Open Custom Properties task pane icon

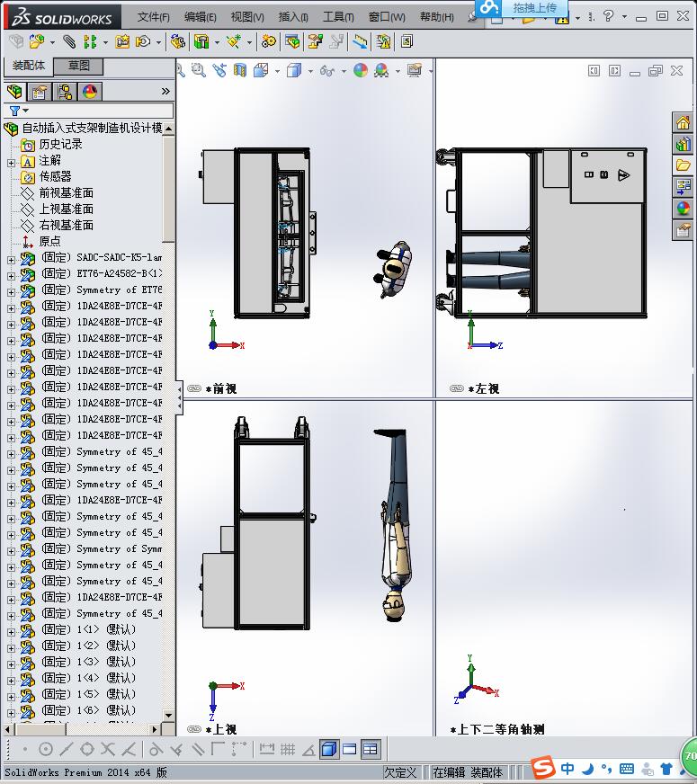coord(683,230)
